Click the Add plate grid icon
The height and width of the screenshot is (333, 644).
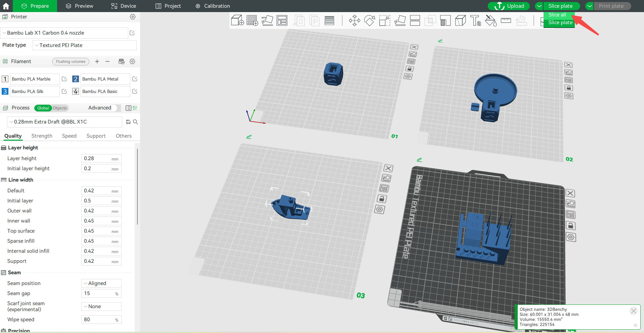click(x=252, y=20)
